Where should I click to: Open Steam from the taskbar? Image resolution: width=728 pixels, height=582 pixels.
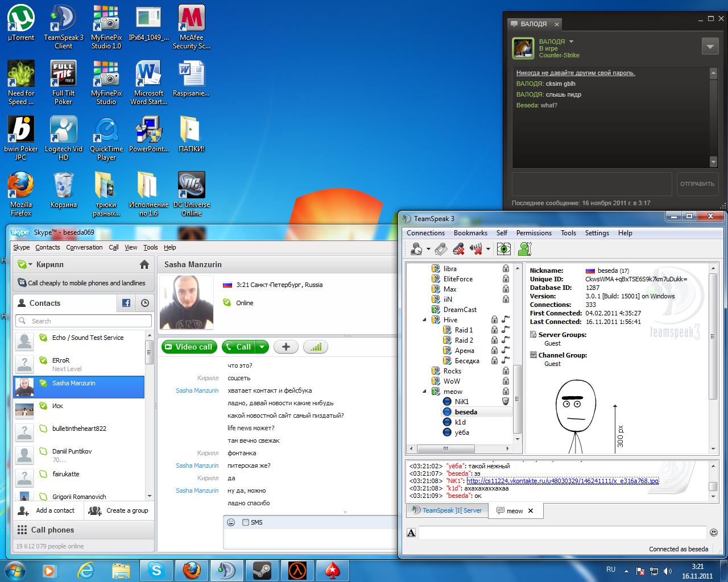point(262,571)
